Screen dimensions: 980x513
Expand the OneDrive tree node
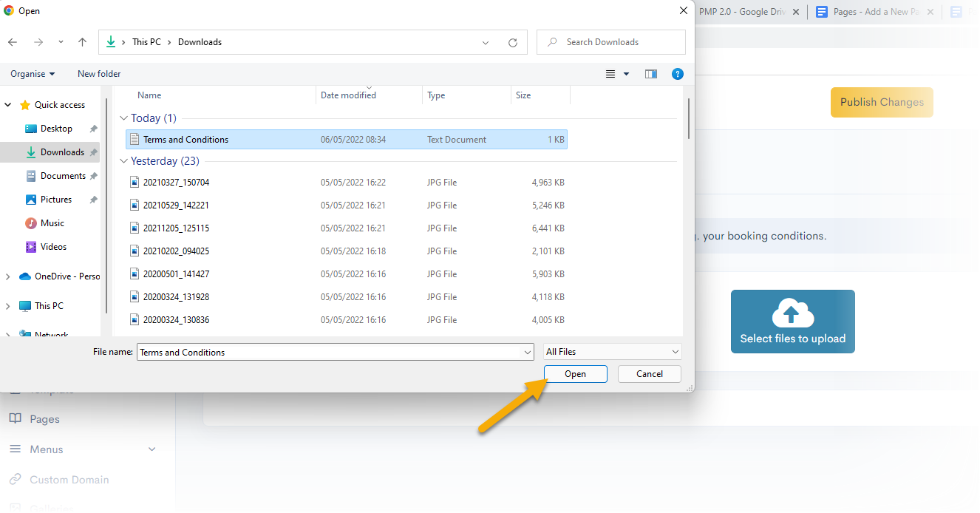[x=8, y=276]
